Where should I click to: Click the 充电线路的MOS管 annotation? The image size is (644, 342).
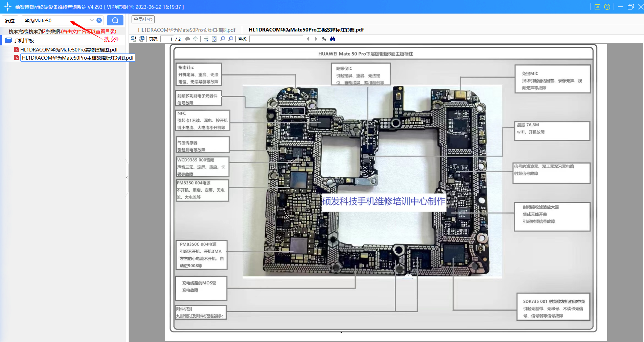point(201,288)
